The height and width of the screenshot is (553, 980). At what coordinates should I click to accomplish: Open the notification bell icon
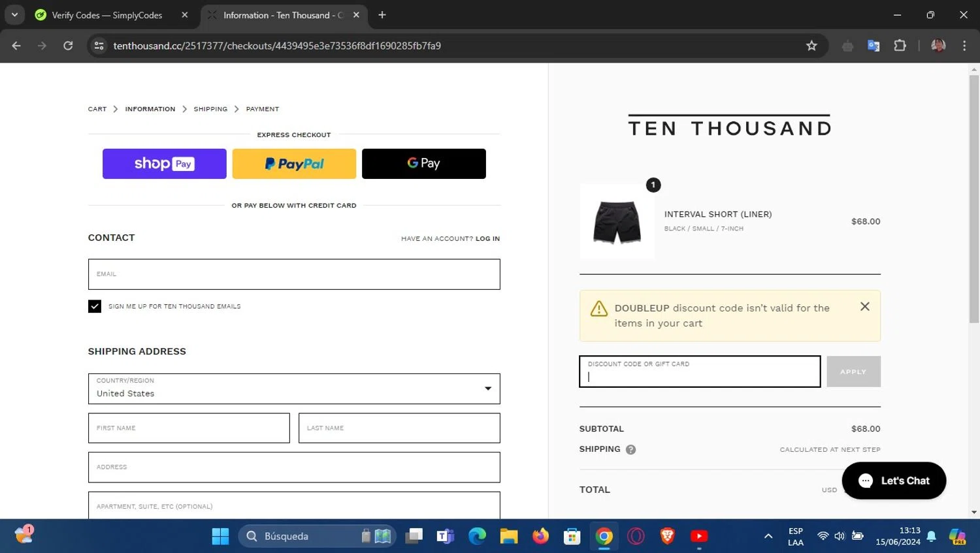[x=932, y=536]
